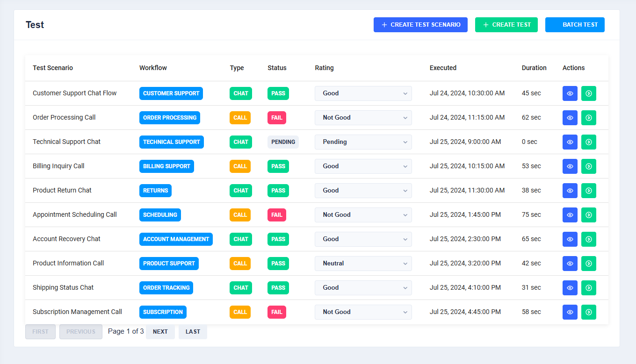Play the Shipping Status Chat test
Viewport: 636px width, 364px height.
pos(588,288)
